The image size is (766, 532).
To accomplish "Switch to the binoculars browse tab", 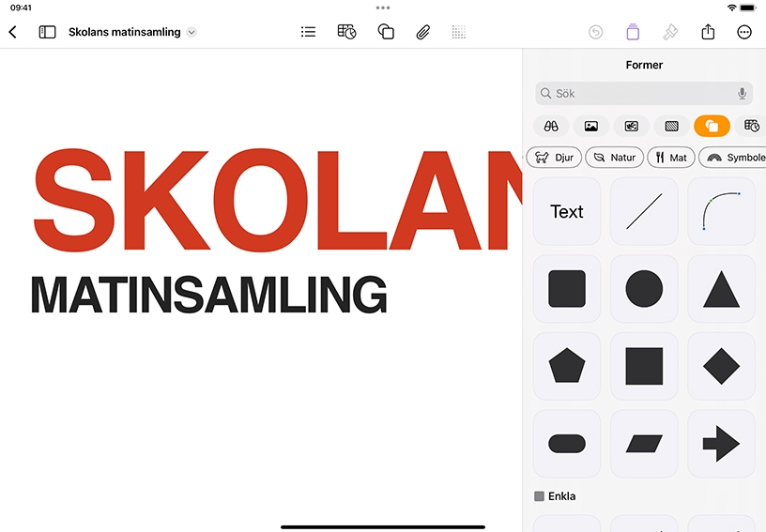I will pos(551,127).
